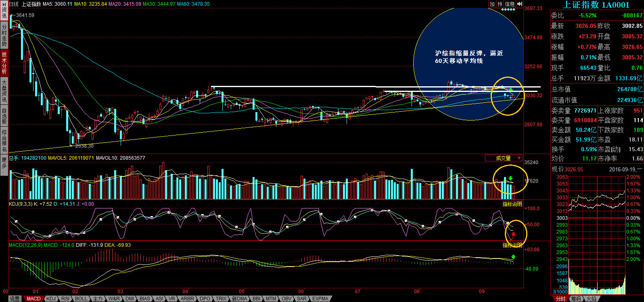Open 指标说明 in the MACD panel

pos(512,245)
